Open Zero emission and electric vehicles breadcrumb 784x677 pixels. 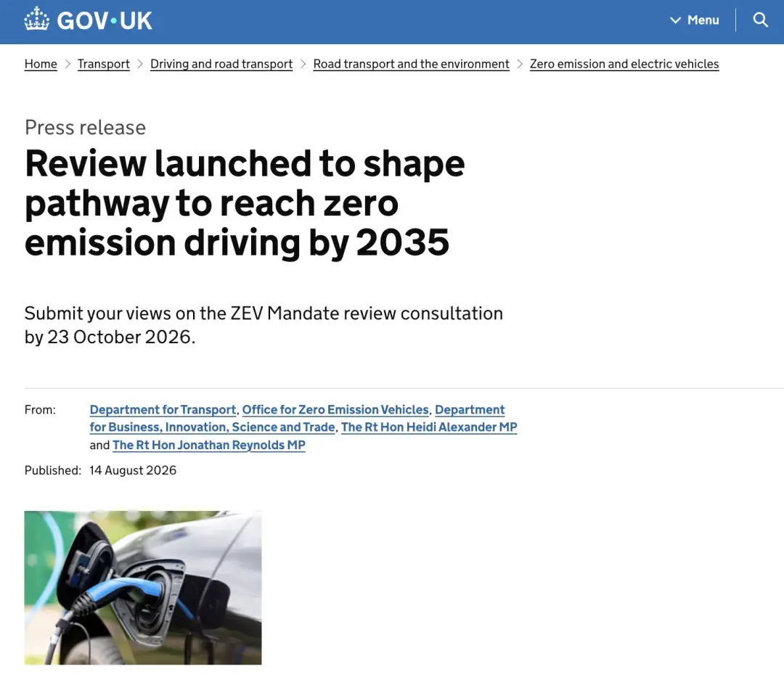pos(624,64)
